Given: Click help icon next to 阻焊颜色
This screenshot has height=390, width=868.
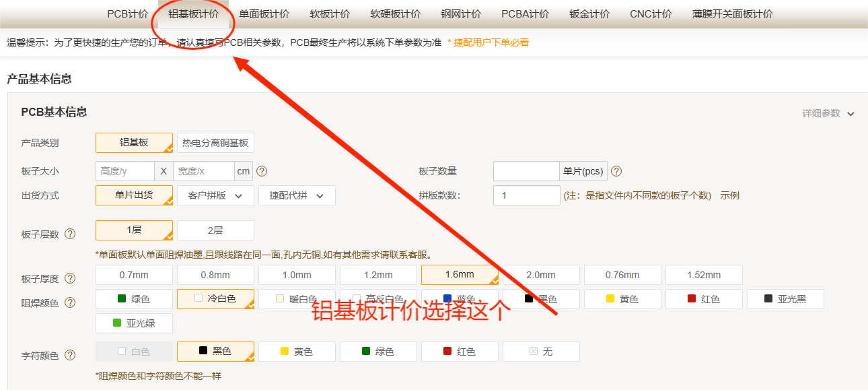Looking at the screenshot, I should [x=70, y=302].
